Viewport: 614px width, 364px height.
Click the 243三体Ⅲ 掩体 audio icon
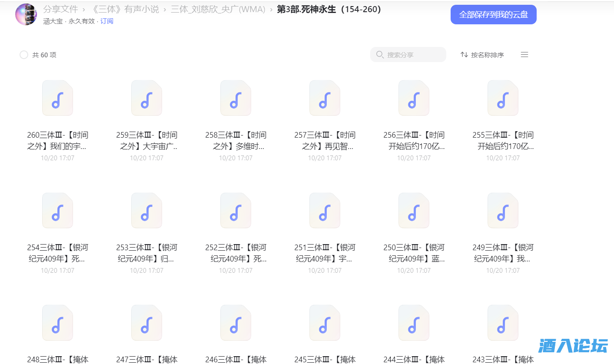click(x=502, y=322)
